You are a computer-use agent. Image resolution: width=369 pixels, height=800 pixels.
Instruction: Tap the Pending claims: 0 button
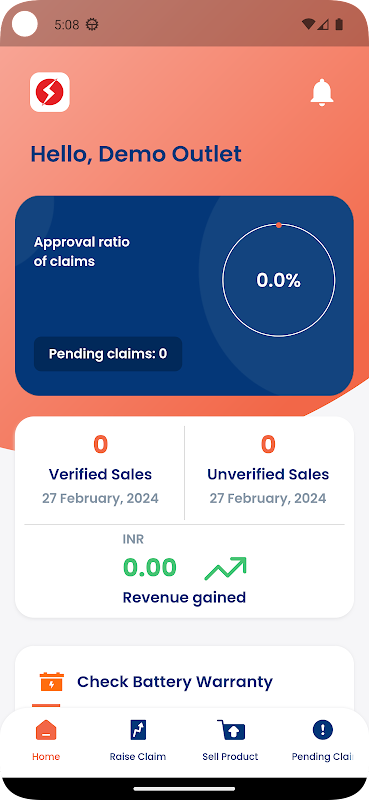click(108, 354)
